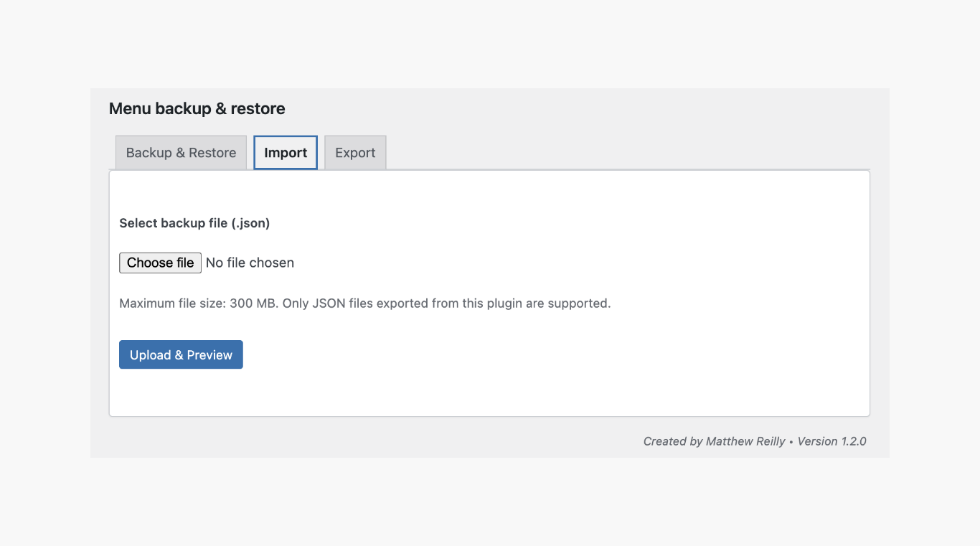Click the "(.json)" part of the label
This screenshot has height=546, width=980.
click(250, 223)
